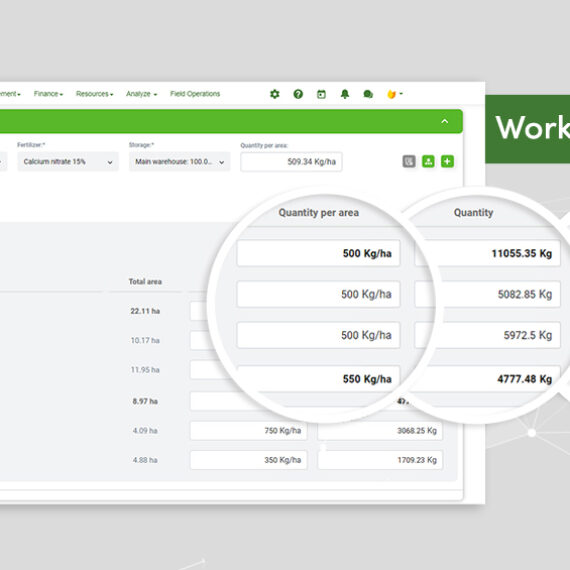570x570 pixels.
Task: Open the Resources menu
Action: point(95,94)
